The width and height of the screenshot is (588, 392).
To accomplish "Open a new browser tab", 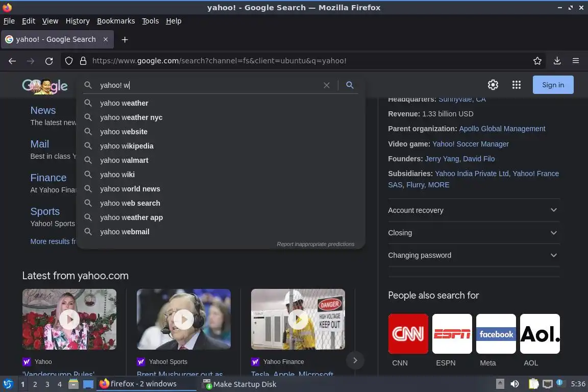I will (x=125, y=39).
